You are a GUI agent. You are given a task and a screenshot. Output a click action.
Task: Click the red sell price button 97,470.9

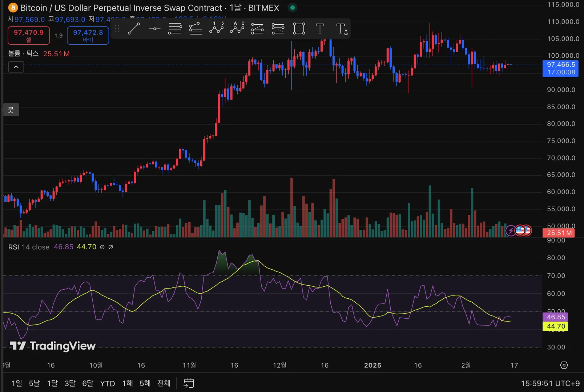click(29, 36)
